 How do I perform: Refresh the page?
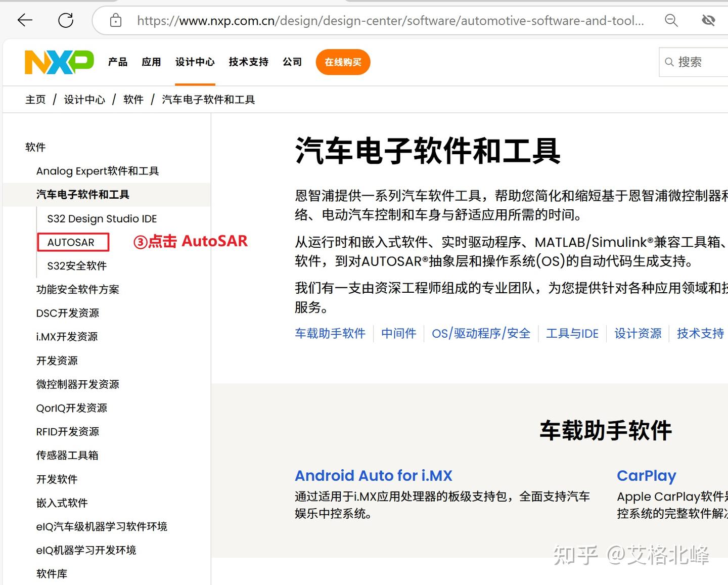[66, 20]
